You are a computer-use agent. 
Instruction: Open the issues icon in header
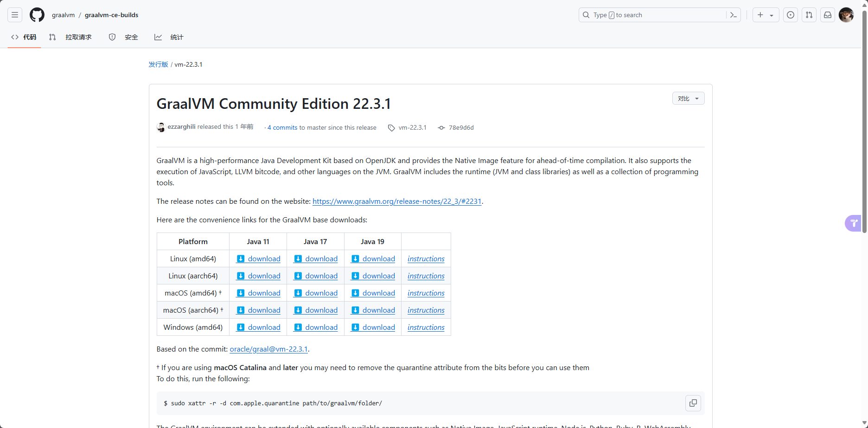[791, 15]
